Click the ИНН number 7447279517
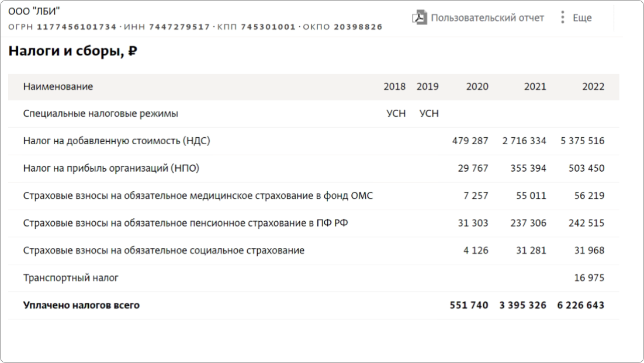The width and height of the screenshot is (644, 363). point(179,27)
